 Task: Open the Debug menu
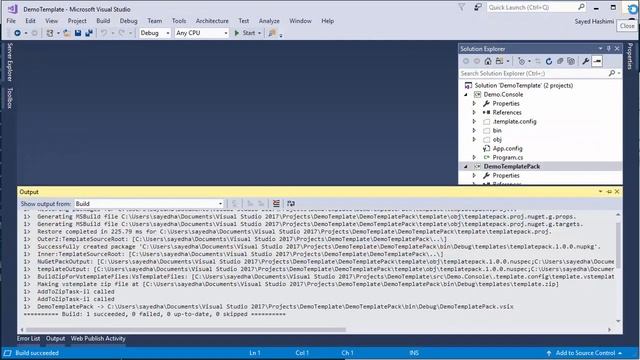tap(128, 21)
